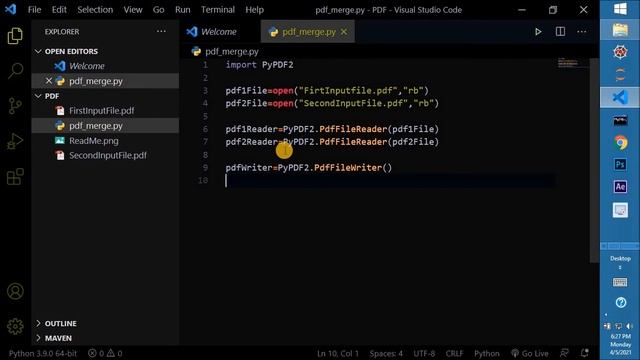Open the Explorer view in activity bar
The width and height of the screenshot is (640, 360).
point(15,36)
